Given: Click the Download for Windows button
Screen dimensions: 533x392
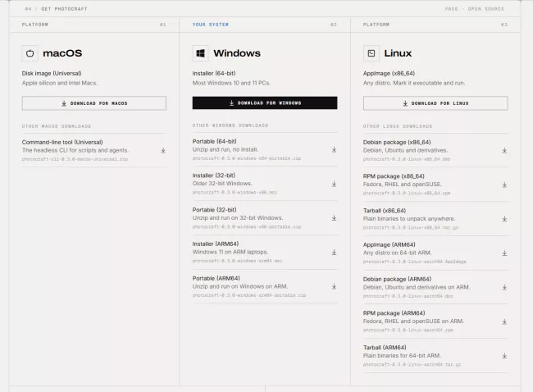Looking at the screenshot, I should coord(265,103).
